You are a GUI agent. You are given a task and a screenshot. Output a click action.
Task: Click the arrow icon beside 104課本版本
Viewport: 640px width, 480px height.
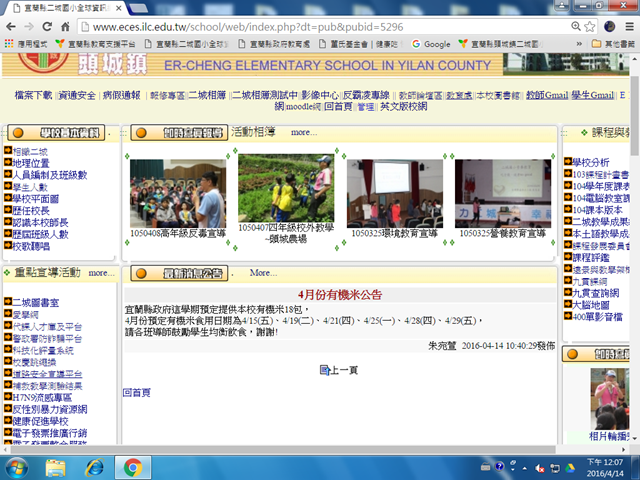pyautogui.click(x=568, y=209)
